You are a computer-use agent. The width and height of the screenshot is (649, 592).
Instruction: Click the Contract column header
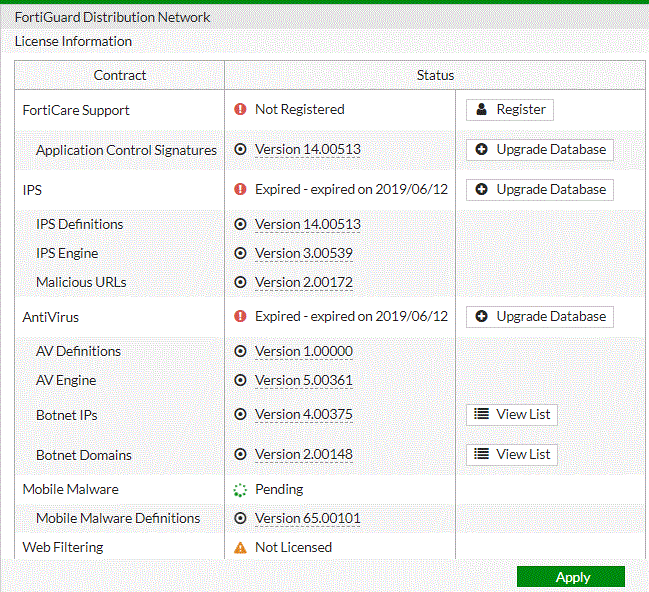pos(120,76)
